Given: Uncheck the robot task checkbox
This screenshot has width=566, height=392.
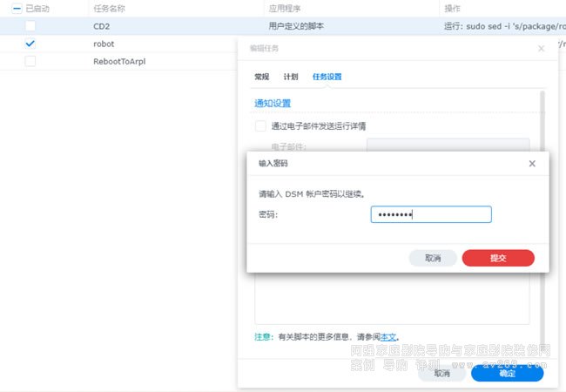Looking at the screenshot, I should click(x=30, y=44).
